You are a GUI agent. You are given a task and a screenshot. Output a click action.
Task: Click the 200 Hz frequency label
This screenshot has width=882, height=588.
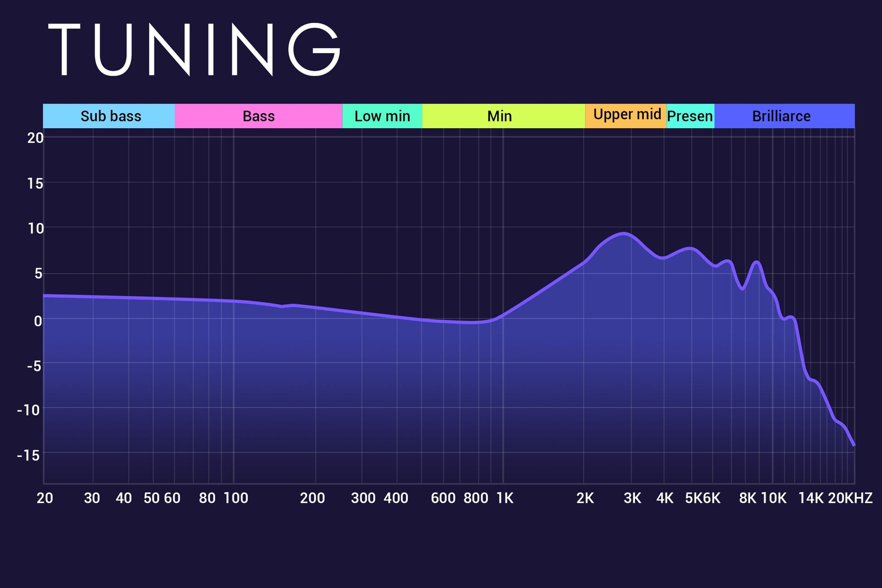312,498
